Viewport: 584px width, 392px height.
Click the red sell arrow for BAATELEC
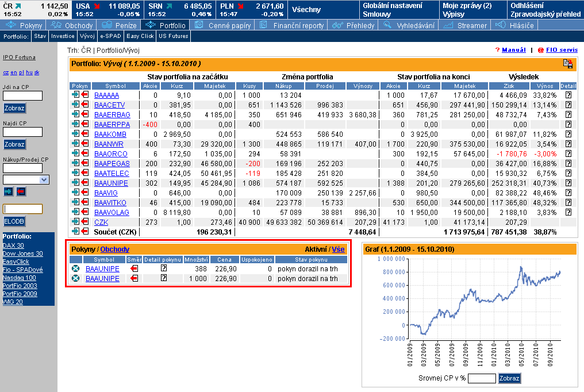pyautogui.click(x=85, y=173)
